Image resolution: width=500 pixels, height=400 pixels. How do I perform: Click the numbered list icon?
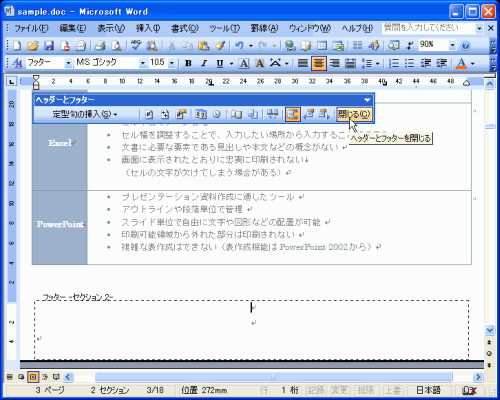pyautogui.click(x=394, y=63)
